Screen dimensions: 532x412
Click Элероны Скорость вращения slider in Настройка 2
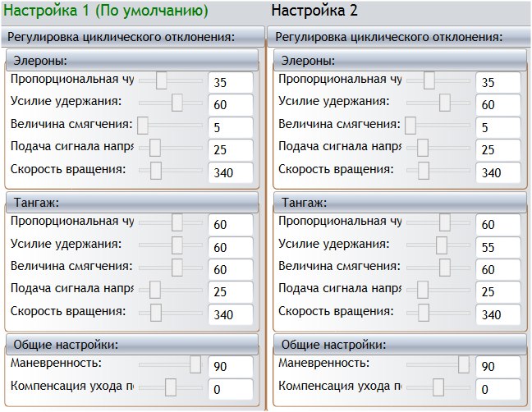click(x=424, y=170)
